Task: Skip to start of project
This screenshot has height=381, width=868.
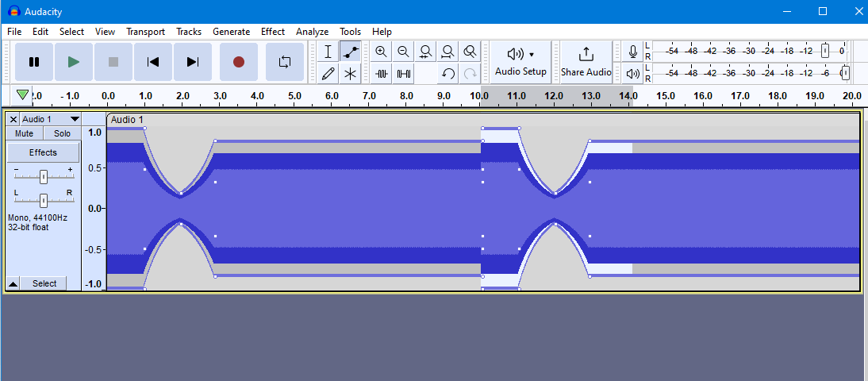Action: click(x=153, y=62)
